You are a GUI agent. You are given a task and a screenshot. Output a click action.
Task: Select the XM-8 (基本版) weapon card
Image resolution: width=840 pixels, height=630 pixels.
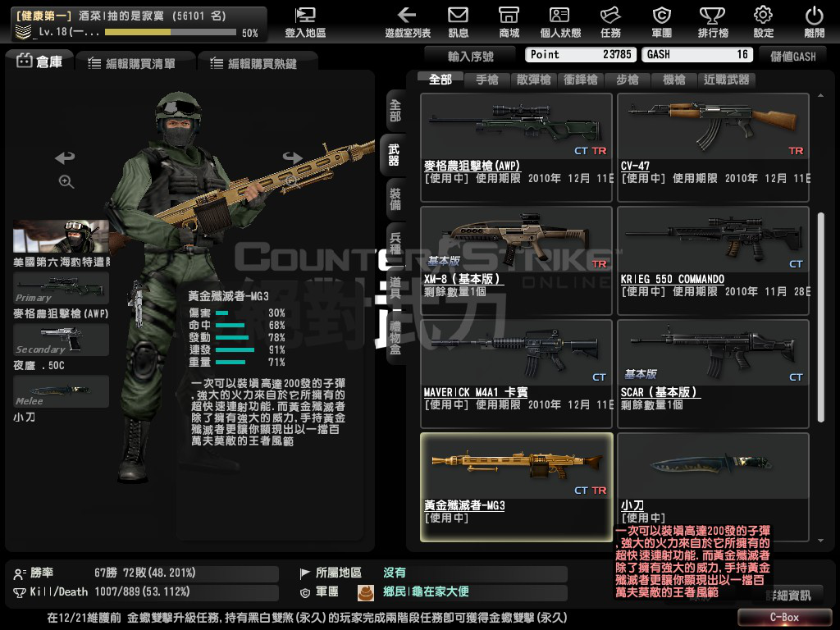(517, 260)
